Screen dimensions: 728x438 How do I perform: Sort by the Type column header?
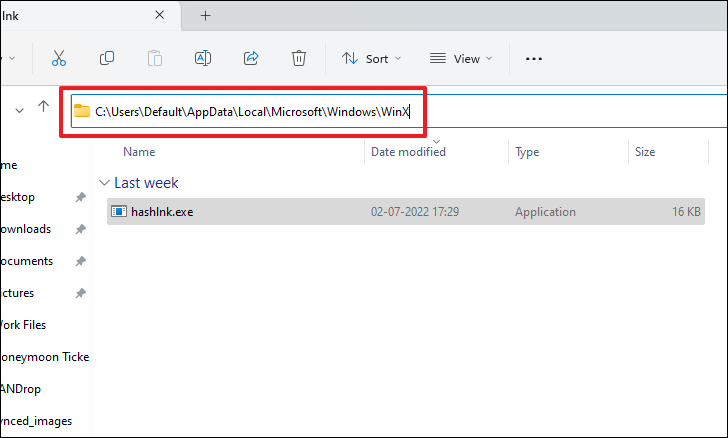click(x=527, y=152)
